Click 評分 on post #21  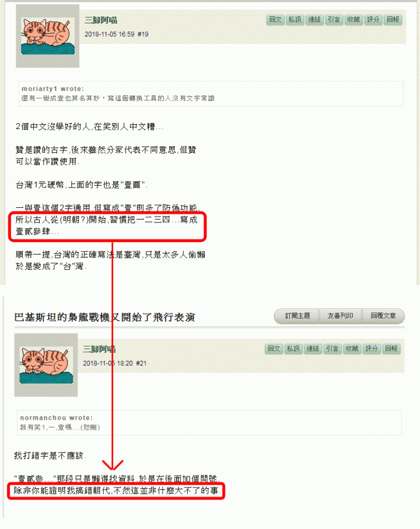pos(372,349)
